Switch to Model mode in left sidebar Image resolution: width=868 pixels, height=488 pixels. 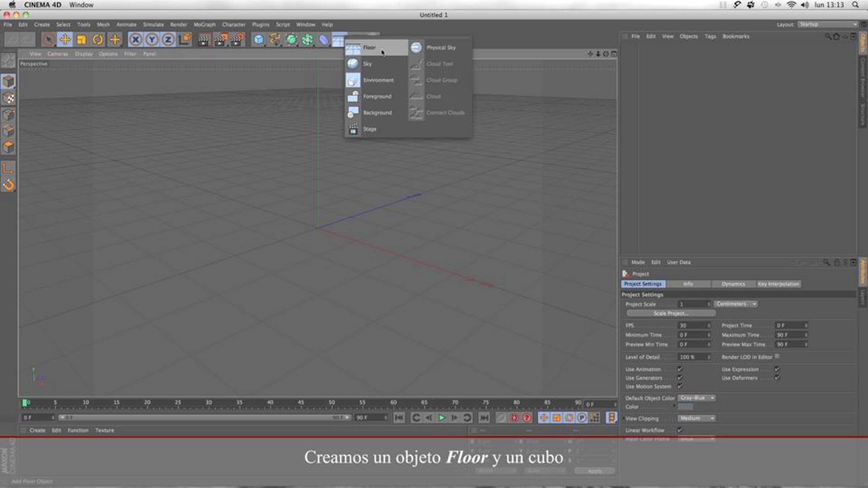[8, 82]
